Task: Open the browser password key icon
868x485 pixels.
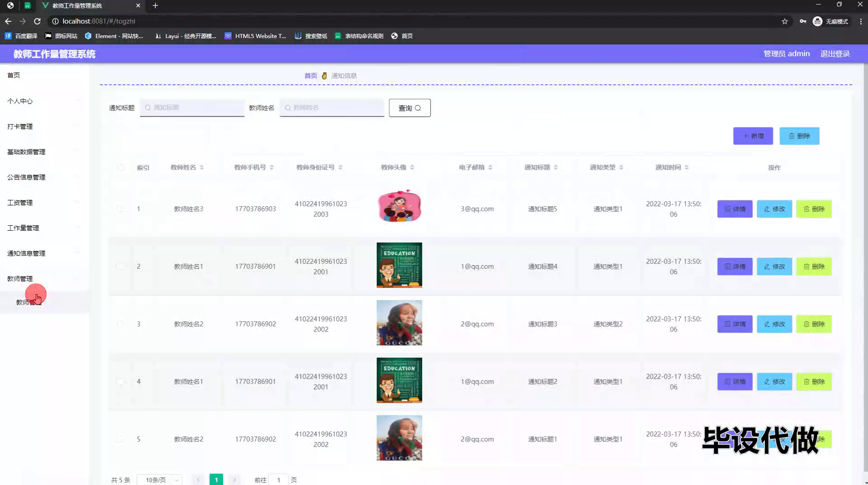Action: point(803,21)
